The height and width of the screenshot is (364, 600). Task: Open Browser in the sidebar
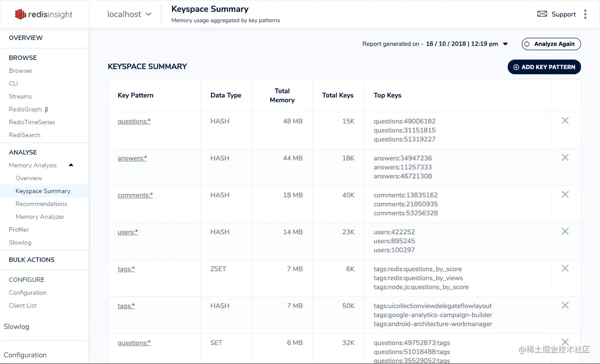(20, 71)
